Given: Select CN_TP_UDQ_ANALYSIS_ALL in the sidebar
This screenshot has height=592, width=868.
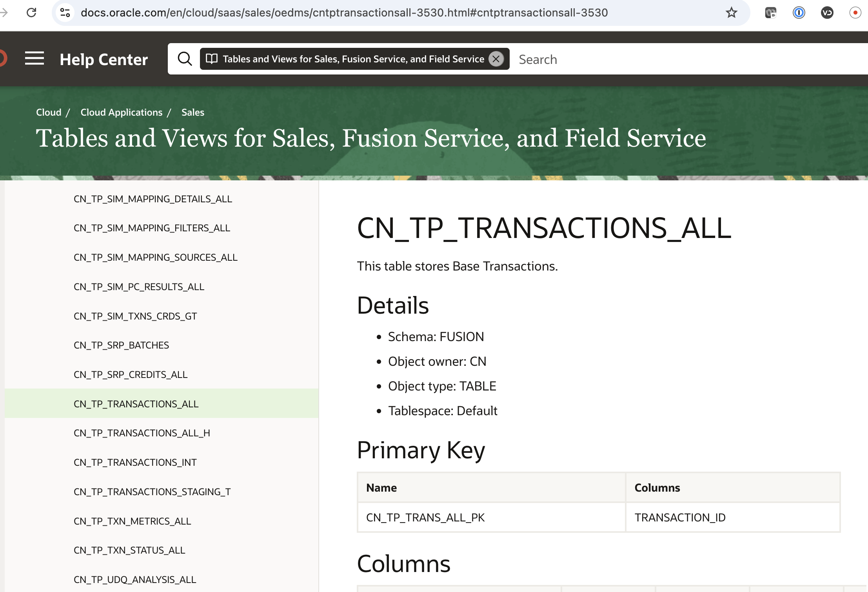Looking at the screenshot, I should (x=134, y=579).
